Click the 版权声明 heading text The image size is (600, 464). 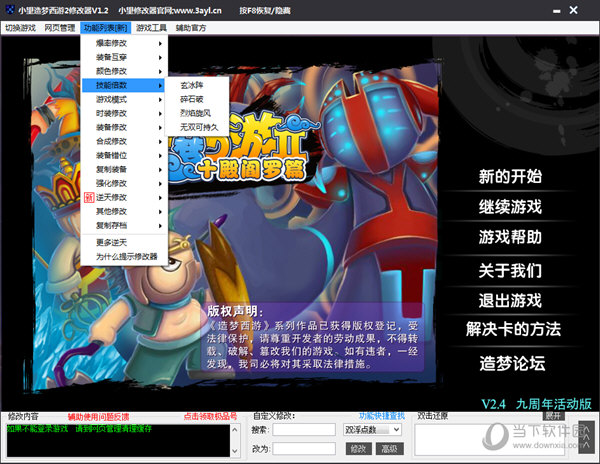235,311
